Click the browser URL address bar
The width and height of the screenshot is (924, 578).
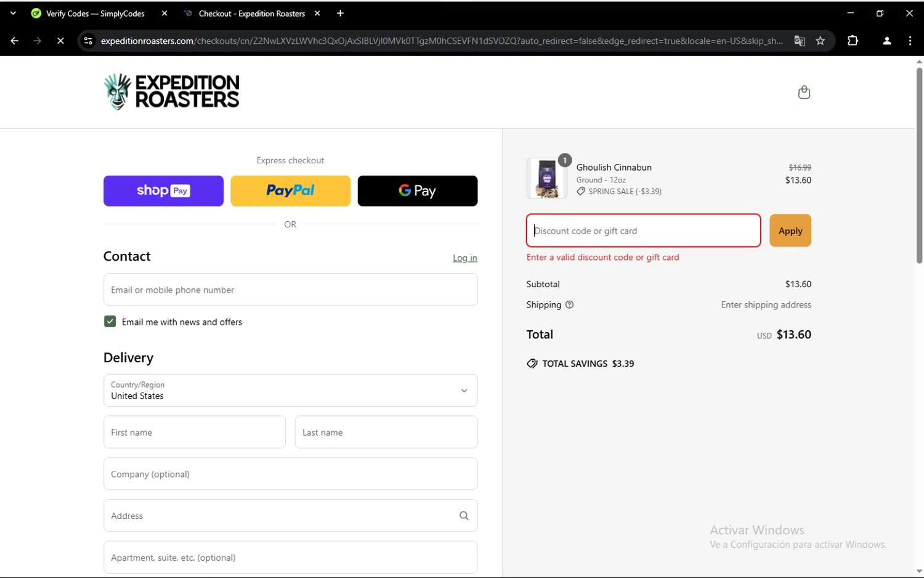442,41
